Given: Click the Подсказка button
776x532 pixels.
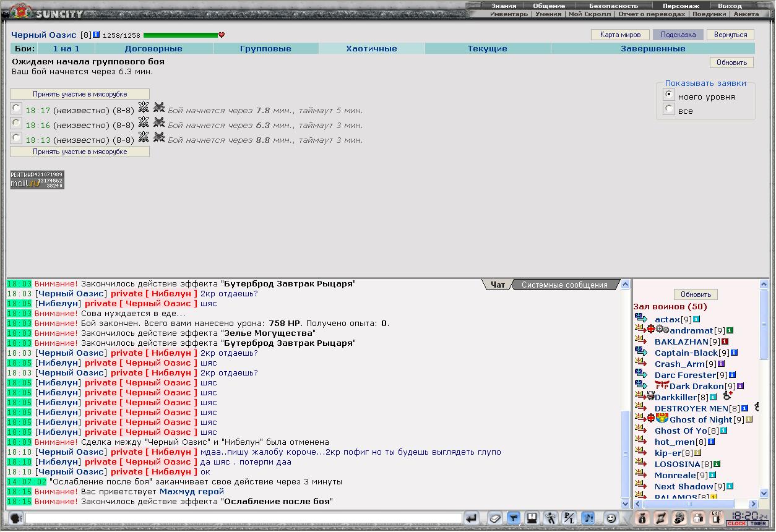Looking at the screenshot, I should (678, 35).
